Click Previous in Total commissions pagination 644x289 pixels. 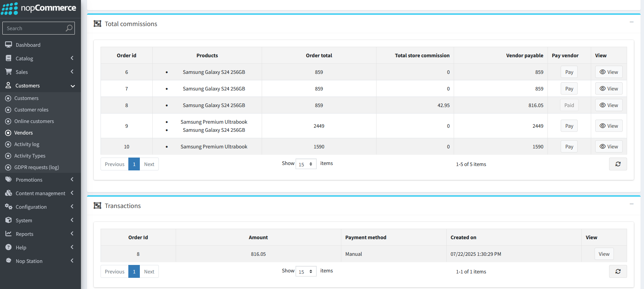click(114, 164)
